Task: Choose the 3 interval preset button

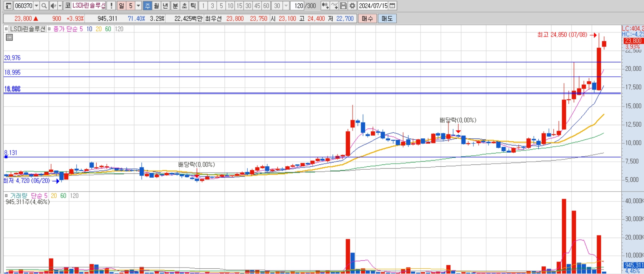Action: pos(212,6)
